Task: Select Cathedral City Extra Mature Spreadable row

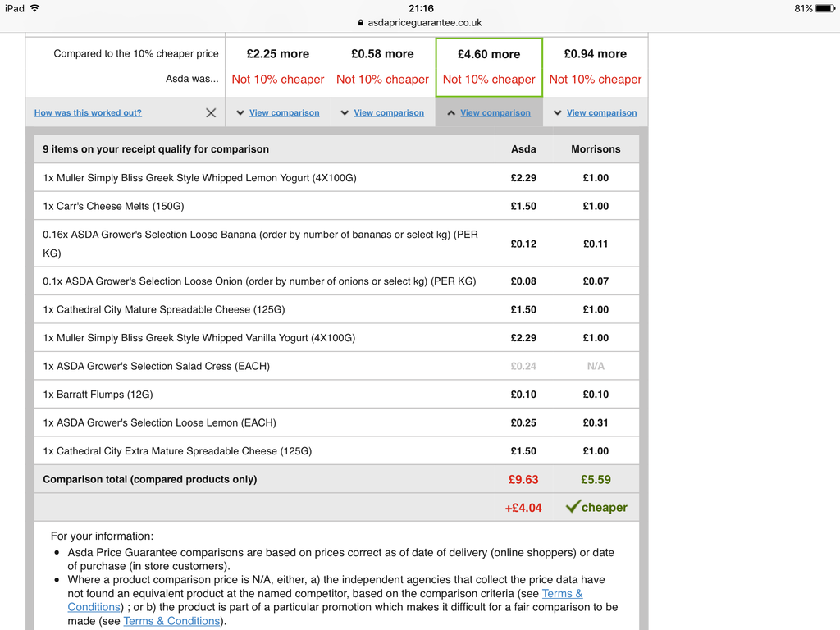Action: 336,451
